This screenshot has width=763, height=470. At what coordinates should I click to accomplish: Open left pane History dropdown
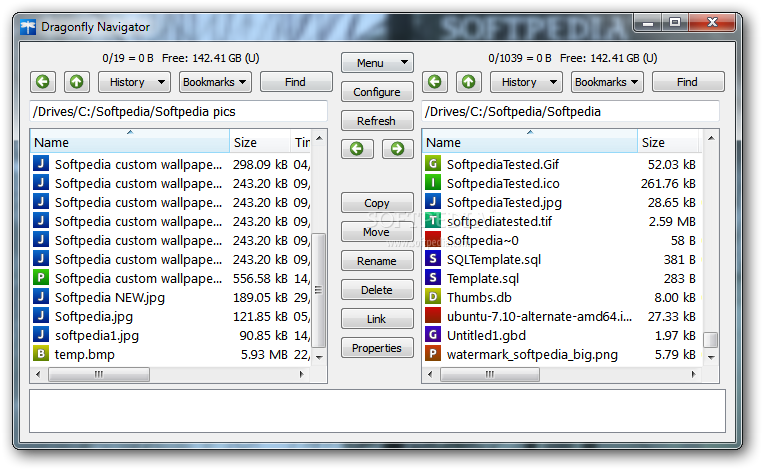[x=134, y=82]
